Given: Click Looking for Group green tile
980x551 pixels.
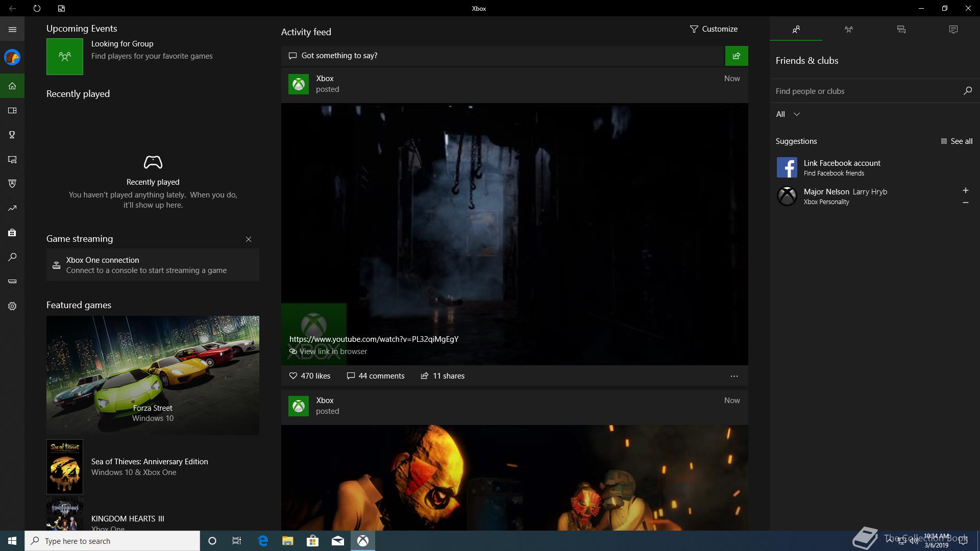Looking at the screenshot, I should [65, 57].
